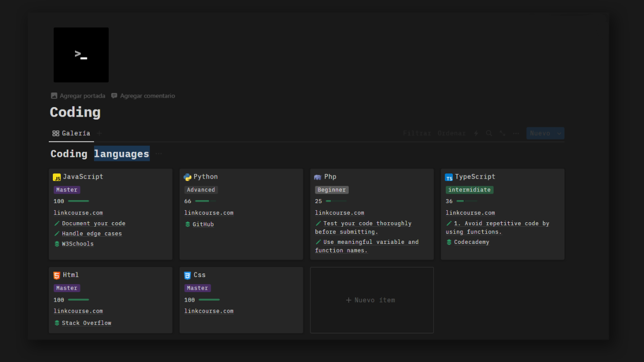Click pencil icon beside Handle edge cases
Image resolution: width=644 pixels, height=362 pixels.
[x=57, y=233]
